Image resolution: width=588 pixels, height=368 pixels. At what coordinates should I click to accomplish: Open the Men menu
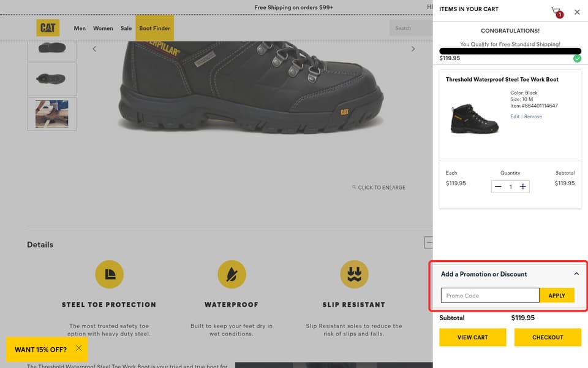(80, 28)
